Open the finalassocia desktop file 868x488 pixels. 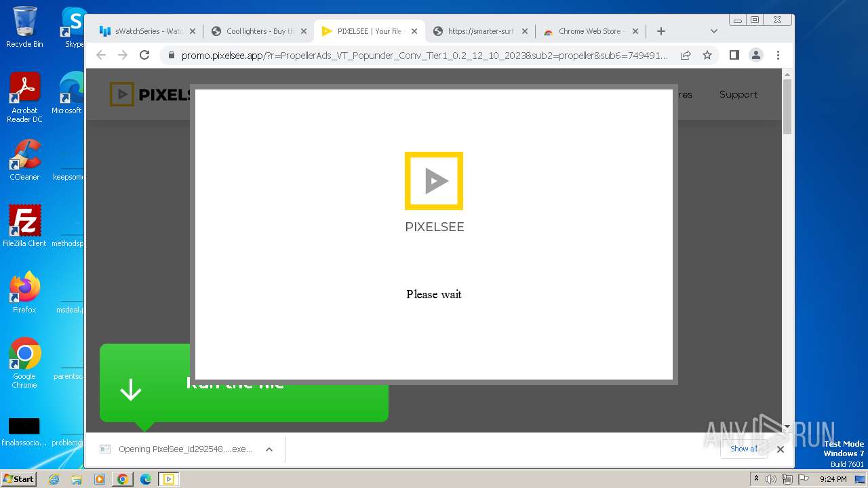pos(24,432)
